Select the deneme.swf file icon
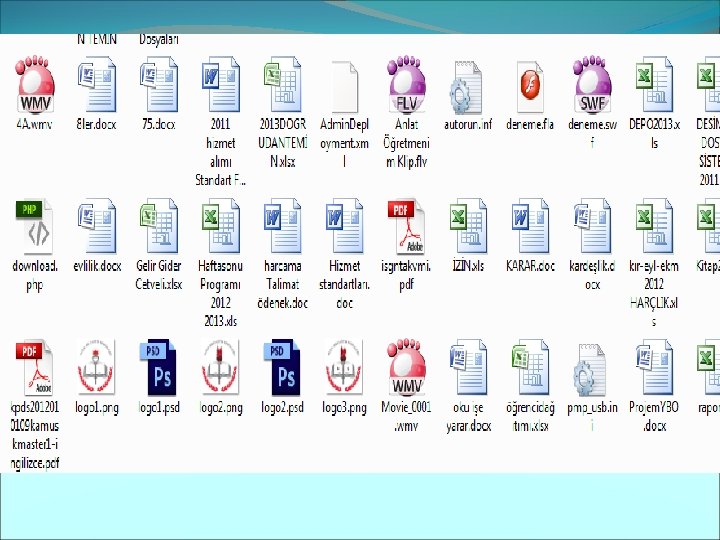 (x=593, y=85)
